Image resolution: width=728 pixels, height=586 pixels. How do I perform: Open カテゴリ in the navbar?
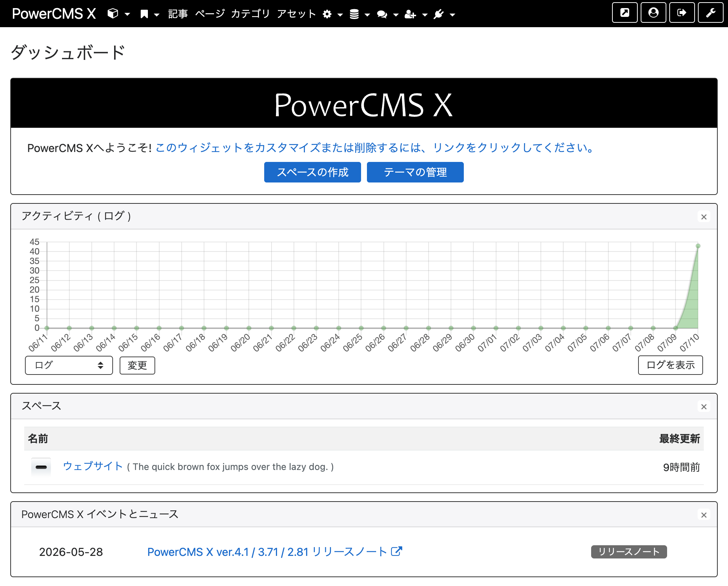(x=251, y=14)
